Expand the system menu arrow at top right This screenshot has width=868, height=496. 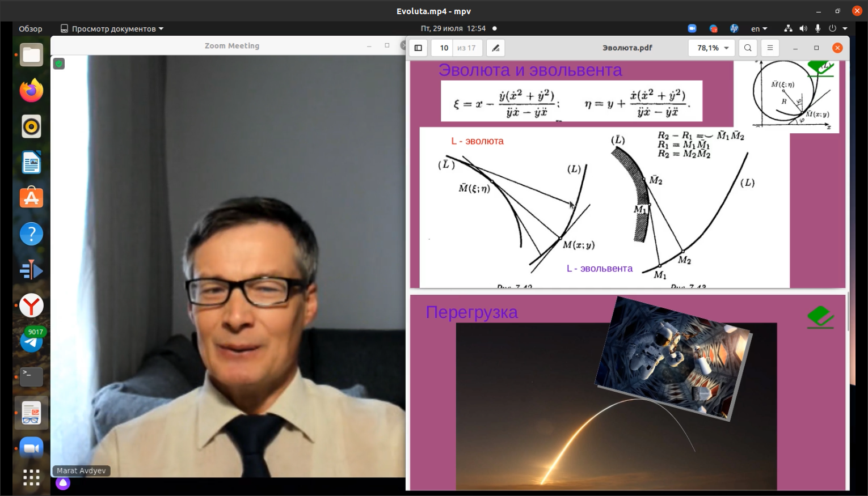pos(845,28)
